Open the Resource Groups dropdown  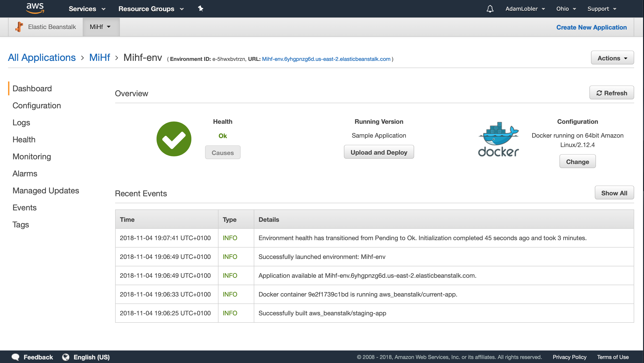[151, 9]
